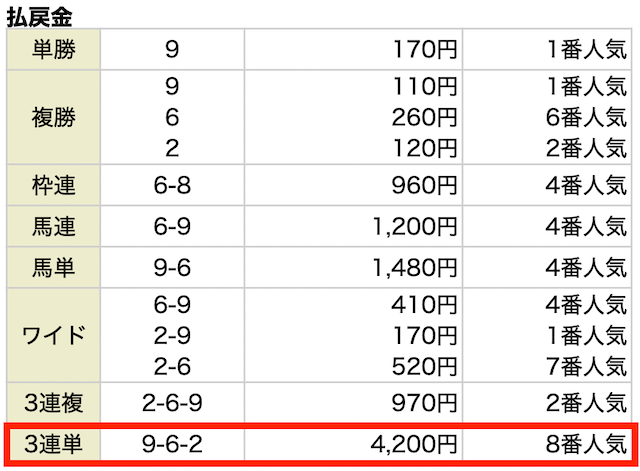The width and height of the screenshot is (640, 471).
Task: Click the 1,200円 馬連 payout
Action: coord(415,227)
